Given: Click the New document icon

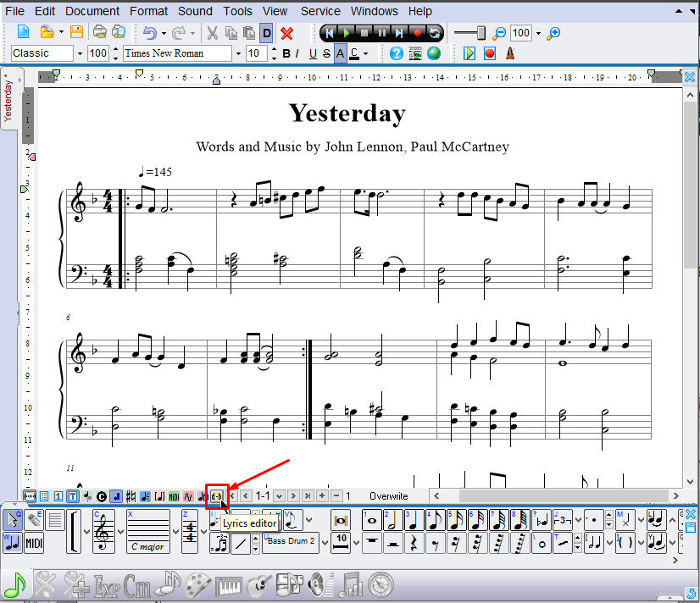Looking at the screenshot, I should [23, 32].
